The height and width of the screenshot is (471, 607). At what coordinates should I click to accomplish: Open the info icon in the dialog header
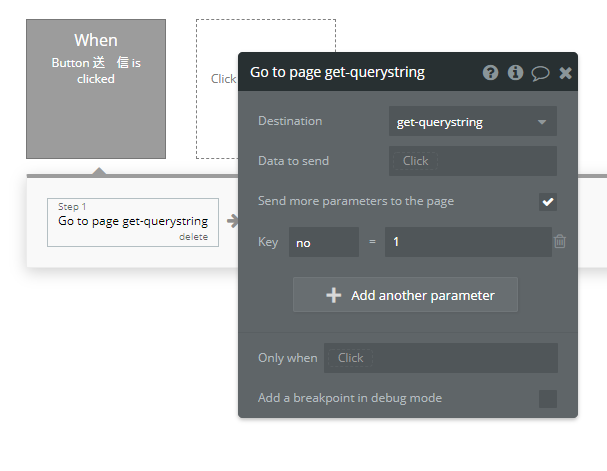tap(515, 72)
